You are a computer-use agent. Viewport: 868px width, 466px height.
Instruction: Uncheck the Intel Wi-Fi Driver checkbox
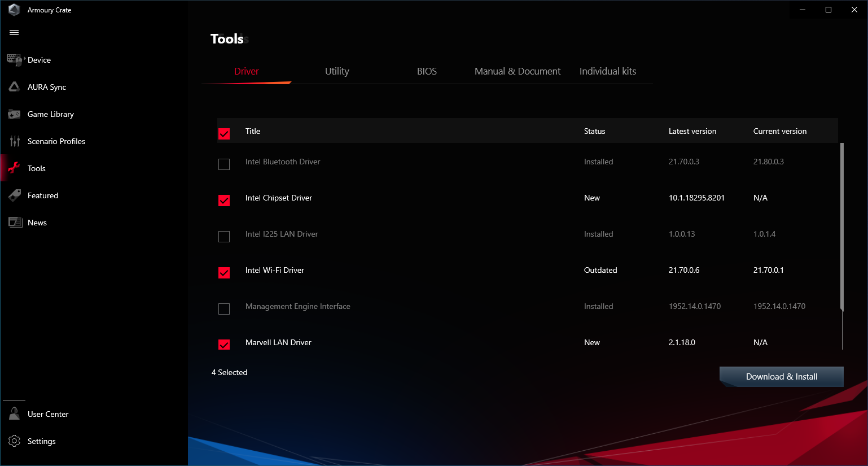pyautogui.click(x=224, y=273)
